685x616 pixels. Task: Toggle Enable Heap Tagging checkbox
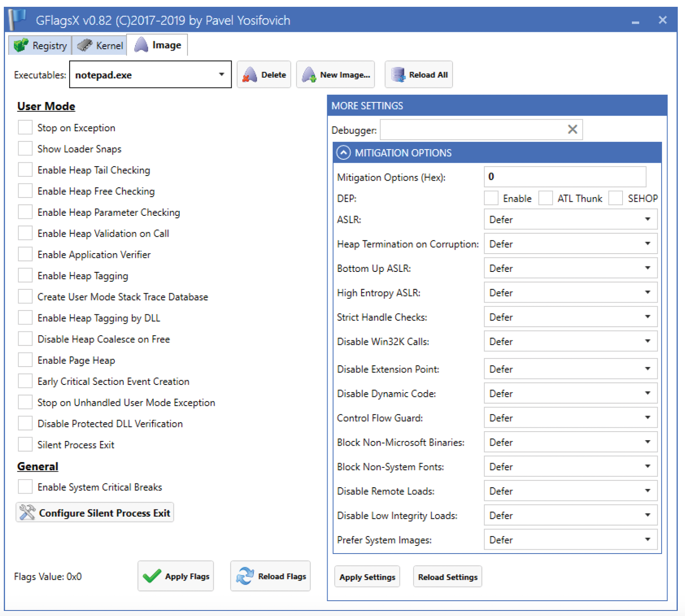pyautogui.click(x=25, y=275)
